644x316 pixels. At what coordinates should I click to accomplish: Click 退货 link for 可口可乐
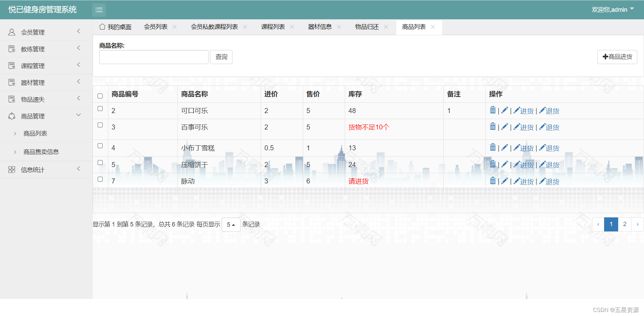(x=549, y=111)
